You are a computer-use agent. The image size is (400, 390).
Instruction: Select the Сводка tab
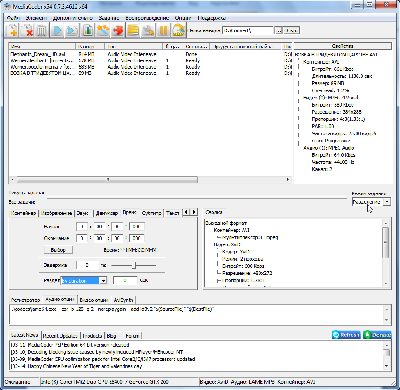pyautogui.click(x=214, y=212)
